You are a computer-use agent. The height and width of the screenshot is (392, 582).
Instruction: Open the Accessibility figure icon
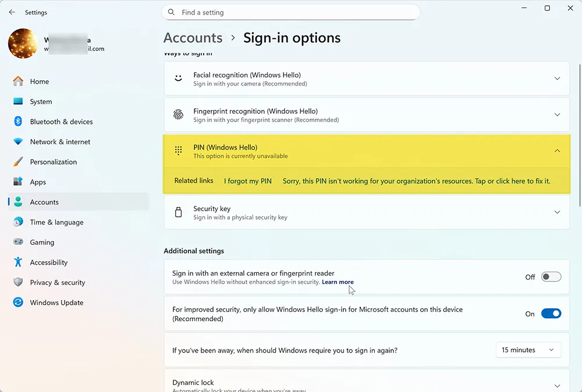point(18,262)
